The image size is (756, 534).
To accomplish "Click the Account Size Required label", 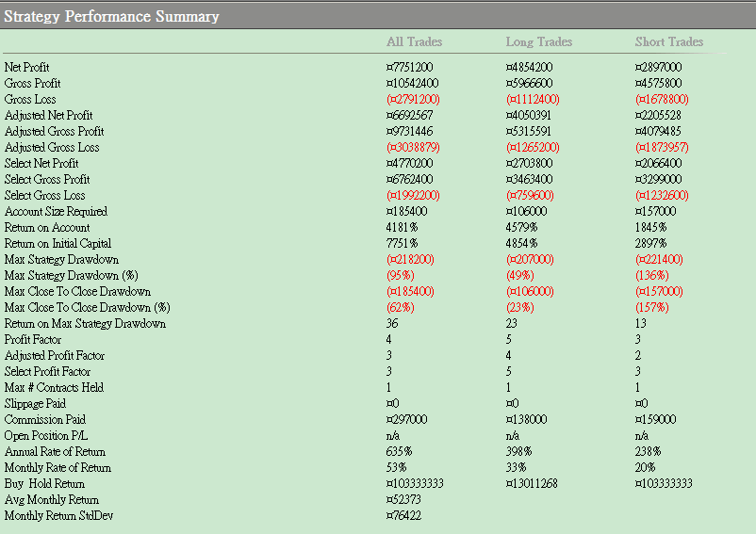I will coord(56,211).
